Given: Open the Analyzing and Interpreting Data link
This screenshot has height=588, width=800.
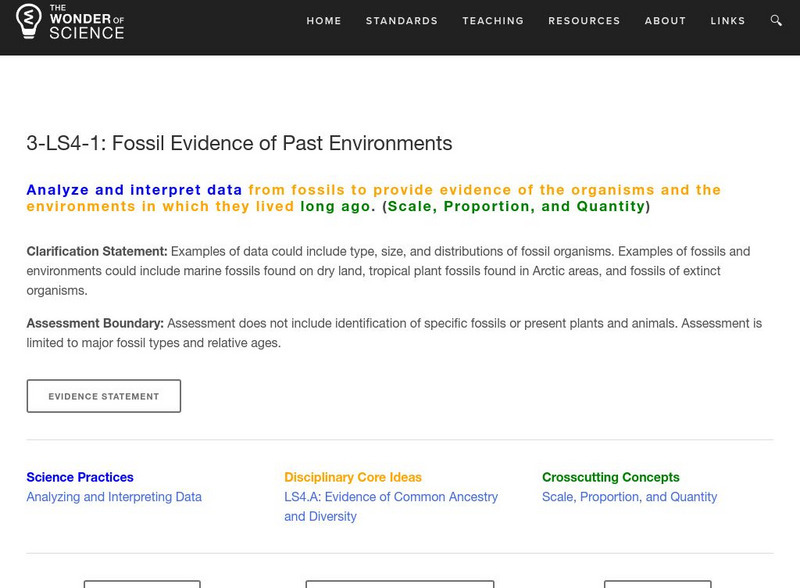Looking at the screenshot, I should click(112, 496).
